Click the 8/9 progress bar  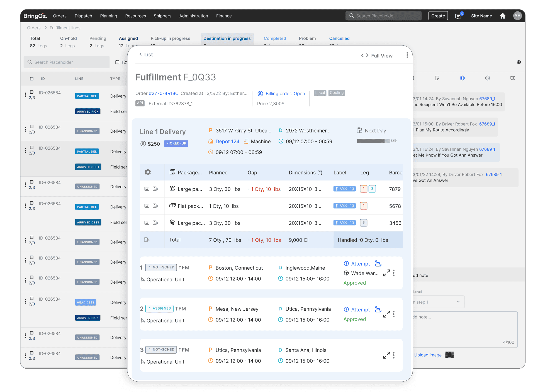click(373, 141)
